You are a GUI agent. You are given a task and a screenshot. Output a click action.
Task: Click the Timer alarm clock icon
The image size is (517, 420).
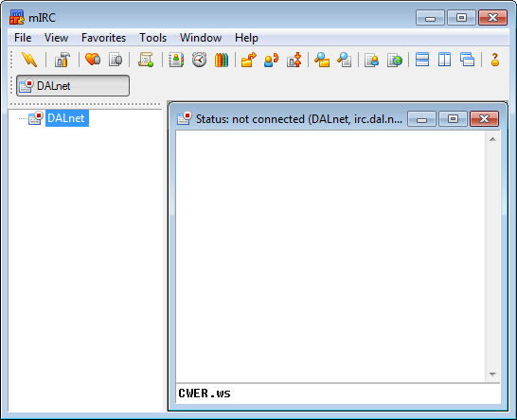click(x=199, y=60)
